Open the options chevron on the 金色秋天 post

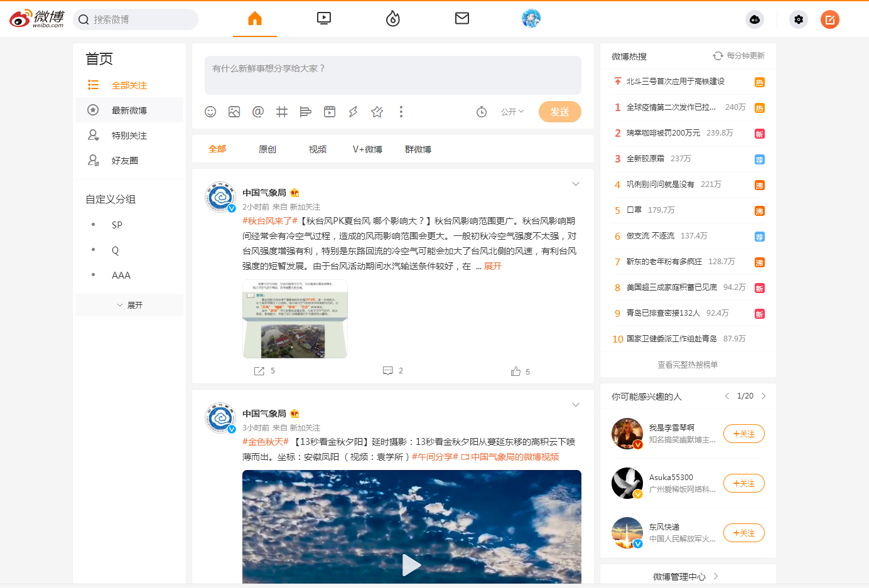click(x=576, y=405)
